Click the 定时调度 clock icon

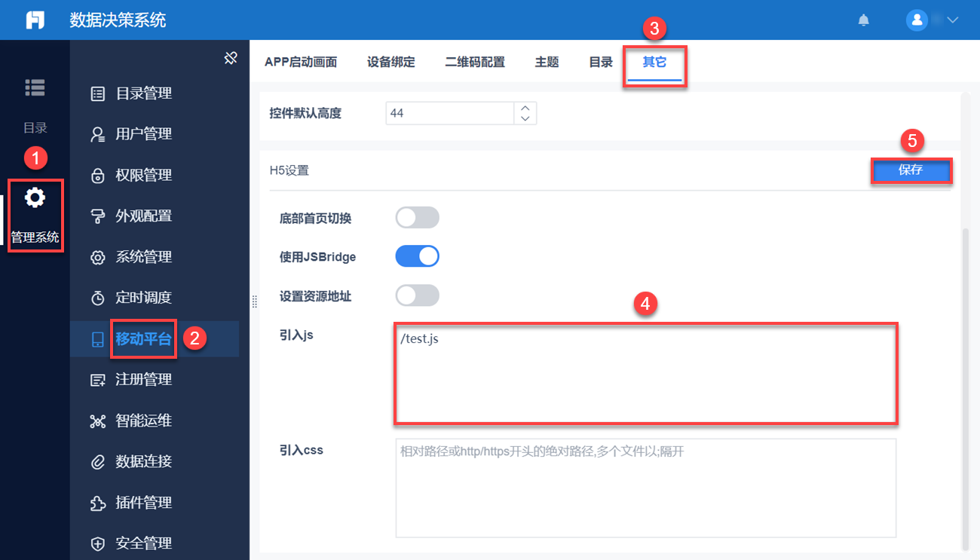[x=97, y=298]
